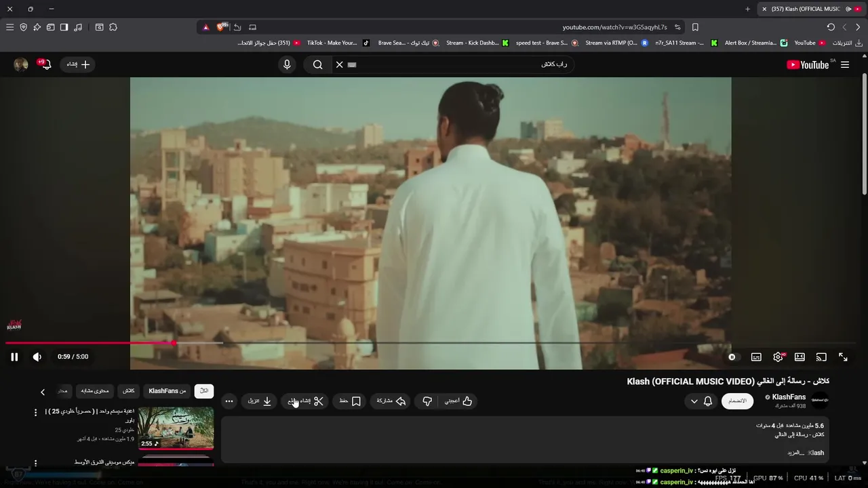
Task: Open the TikTok - Make Your bookmark
Action: 338,43
